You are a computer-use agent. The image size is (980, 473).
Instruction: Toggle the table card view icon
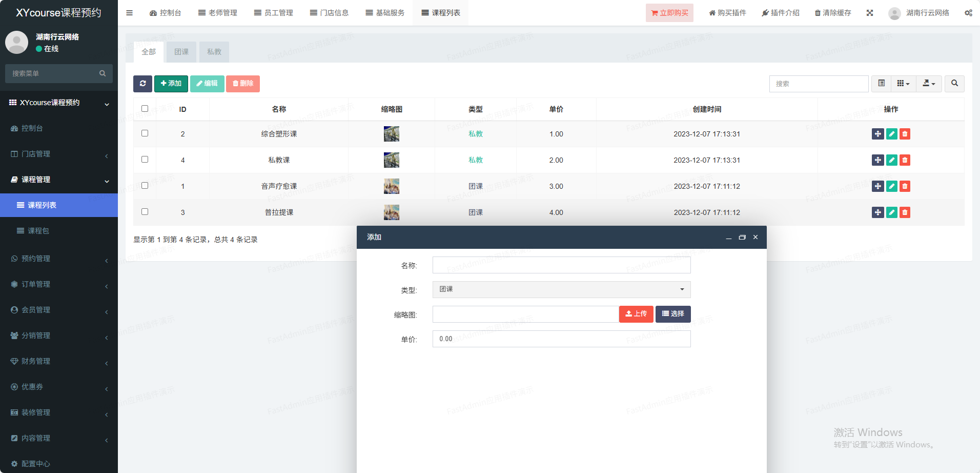pyautogui.click(x=881, y=84)
